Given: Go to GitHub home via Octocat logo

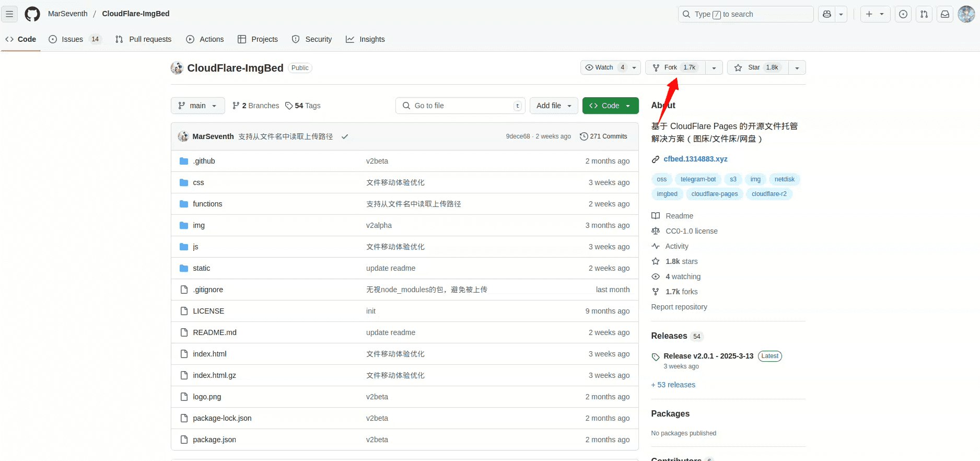Looking at the screenshot, I should click(32, 14).
